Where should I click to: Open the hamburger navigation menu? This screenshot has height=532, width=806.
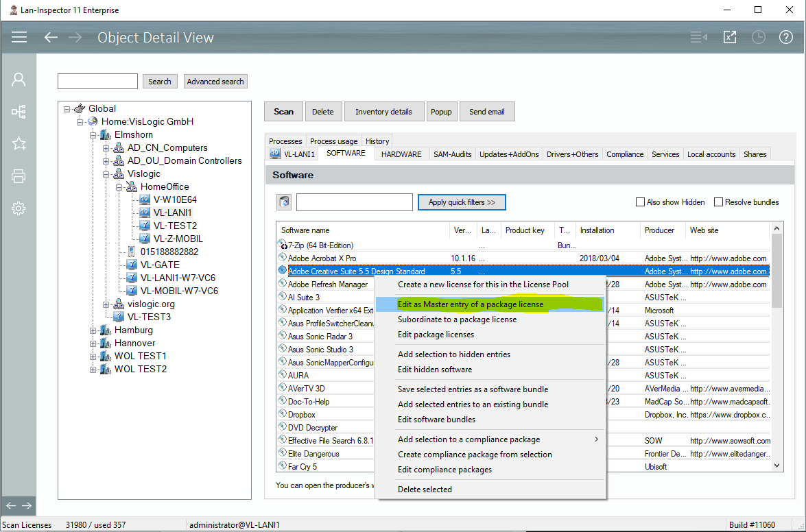(x=19, y=37)
